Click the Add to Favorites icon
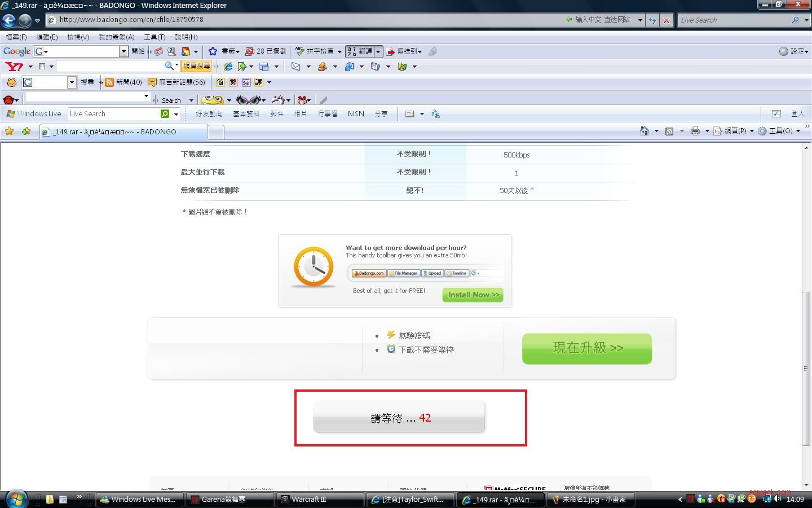The image size is (812, 508). pyautogui.click(x=26, y=132)
